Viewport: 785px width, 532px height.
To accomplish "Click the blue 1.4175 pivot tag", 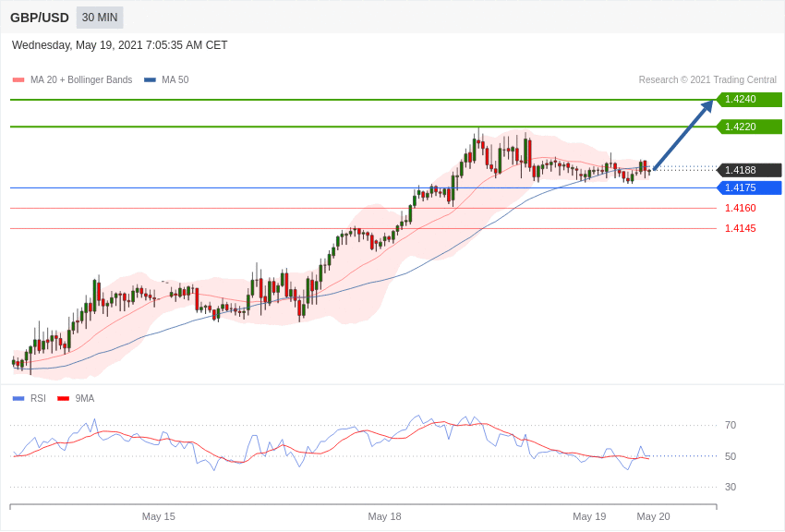I will pyautogui.click(x=749, y=187).
